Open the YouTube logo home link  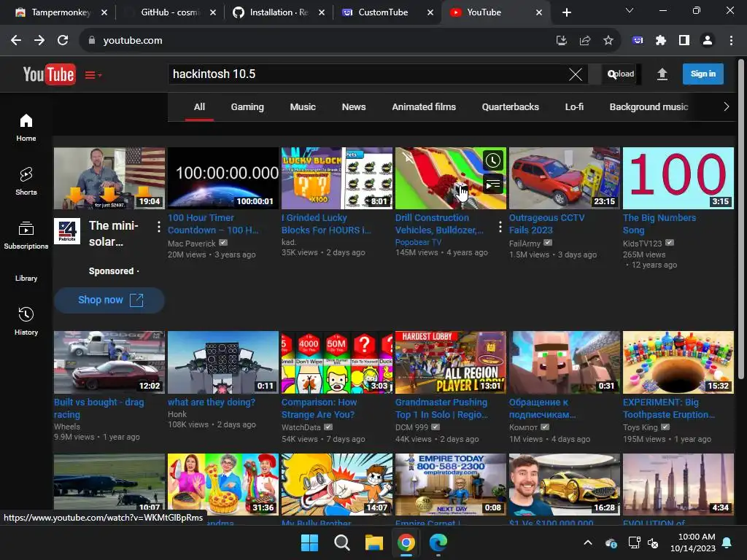coord(49,74)
